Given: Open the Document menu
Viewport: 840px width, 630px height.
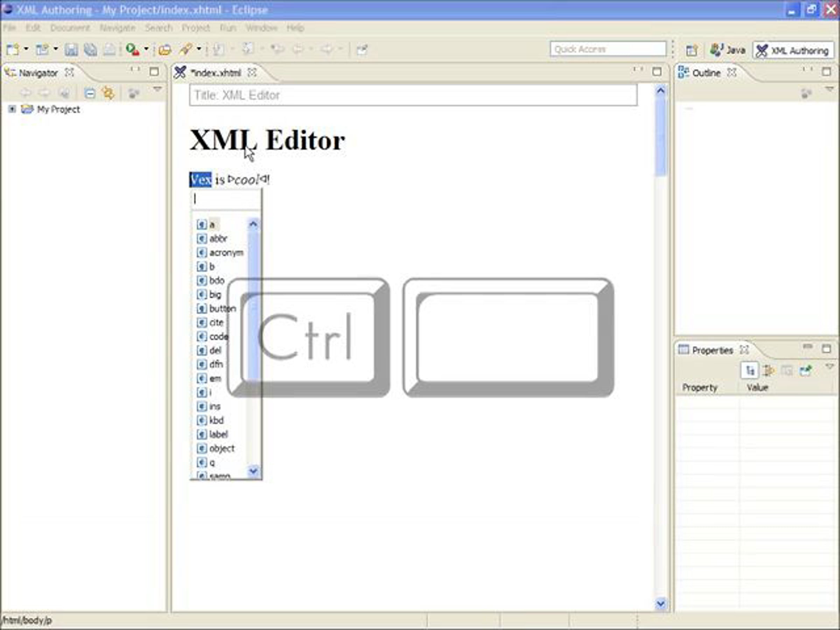Looking at the screenshot, I should click(70, 28).
